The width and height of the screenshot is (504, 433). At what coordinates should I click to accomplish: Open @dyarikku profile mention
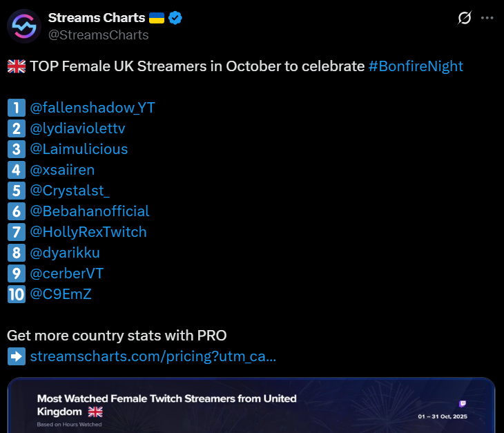tap(65, 253)
